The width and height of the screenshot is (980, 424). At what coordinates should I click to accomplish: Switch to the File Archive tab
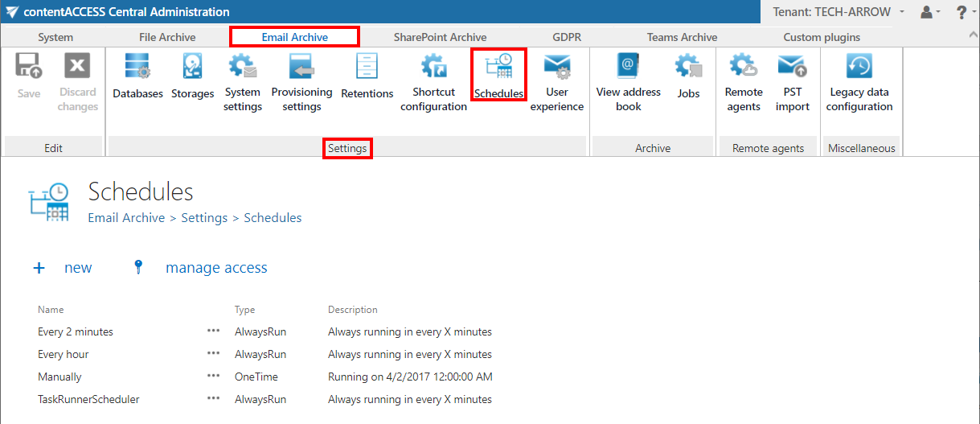pos(167,37)
